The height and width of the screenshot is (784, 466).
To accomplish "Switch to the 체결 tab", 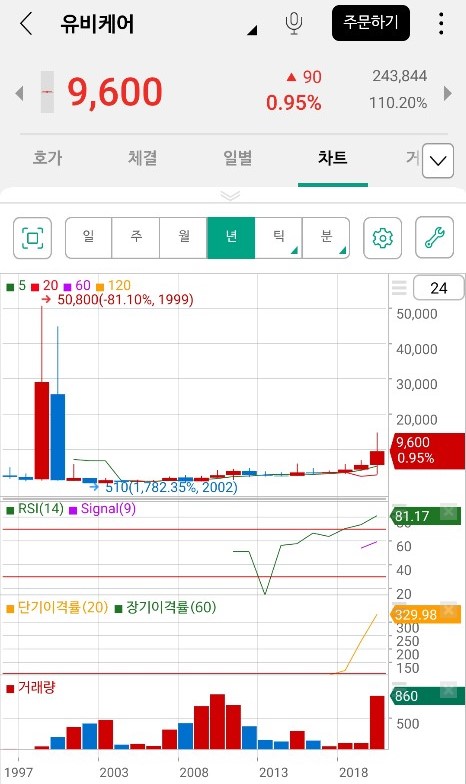I will (142, 158).
